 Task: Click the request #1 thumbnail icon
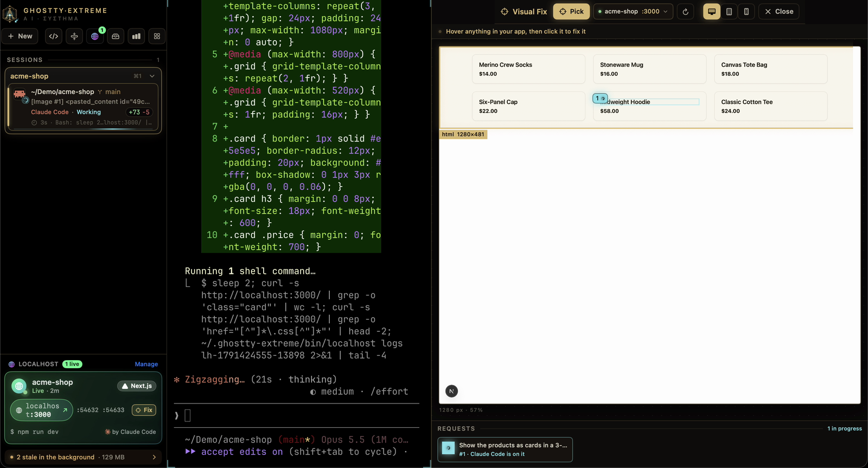click(449, 448)
